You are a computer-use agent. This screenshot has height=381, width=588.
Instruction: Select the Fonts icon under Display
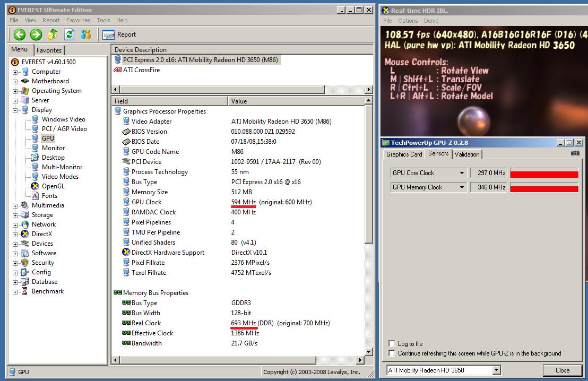[35, 196]
